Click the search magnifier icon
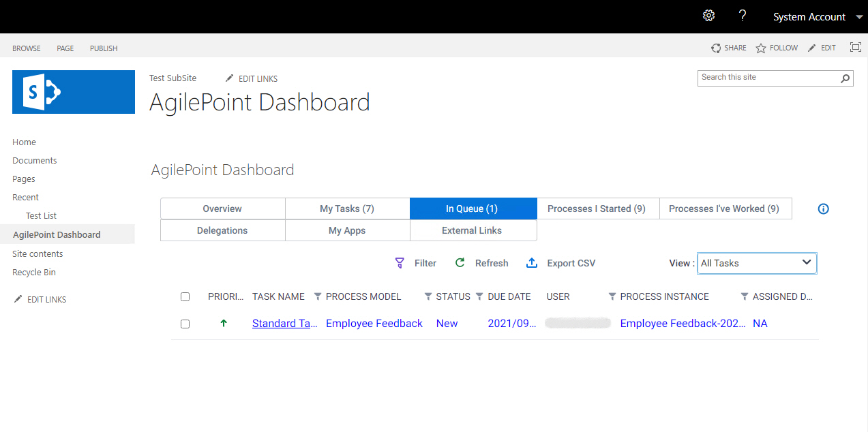 tap(845, 78)
